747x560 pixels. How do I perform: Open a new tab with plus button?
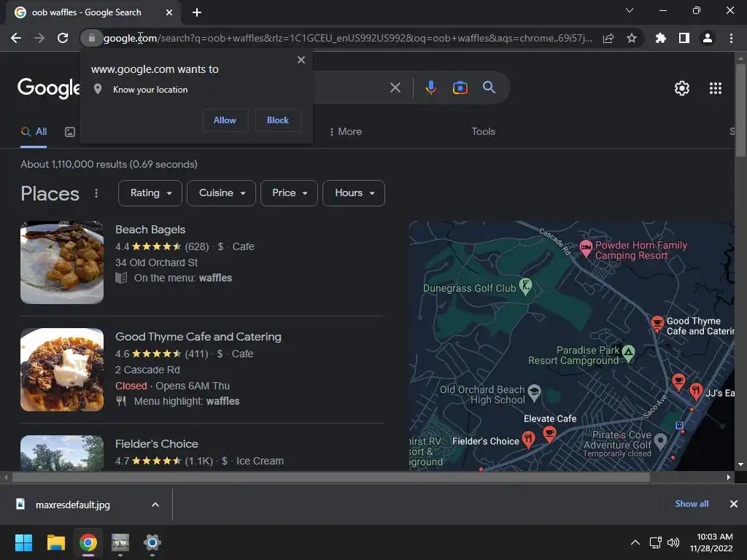(197, 12)
